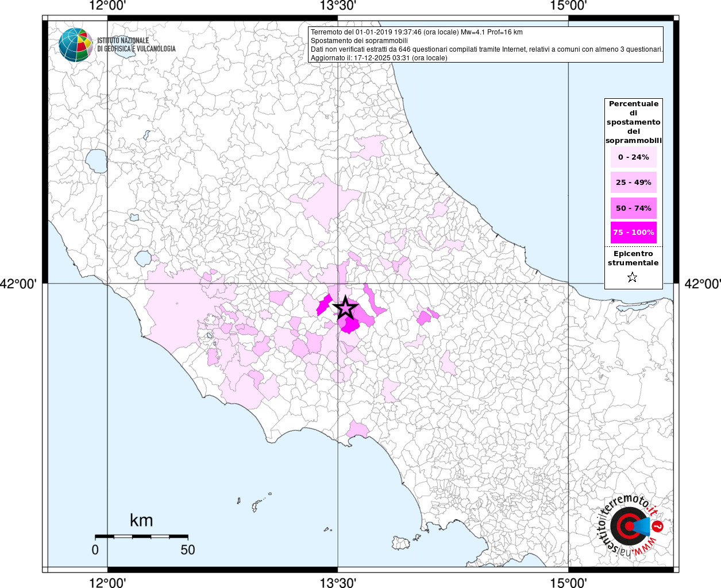Click the km scale bar
721x588 pixels.
[x=141, y=536]
